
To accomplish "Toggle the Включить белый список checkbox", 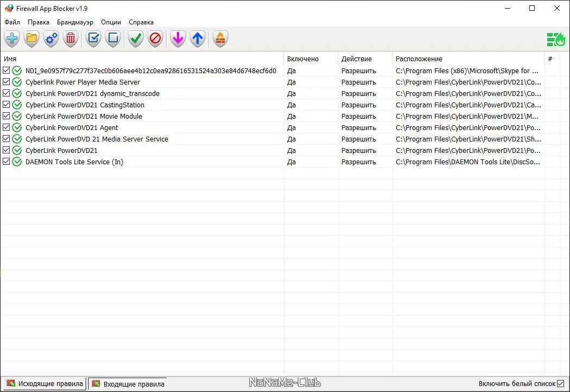I will point(561,384).
